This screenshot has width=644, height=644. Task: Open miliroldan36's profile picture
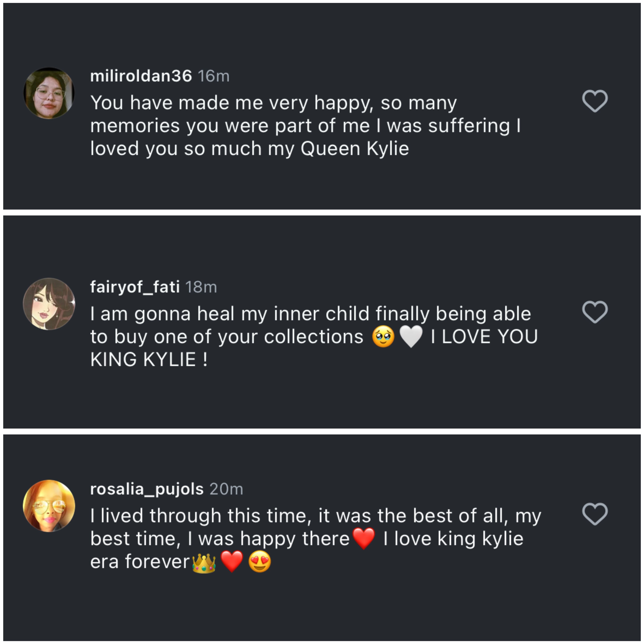coord(49,93)
